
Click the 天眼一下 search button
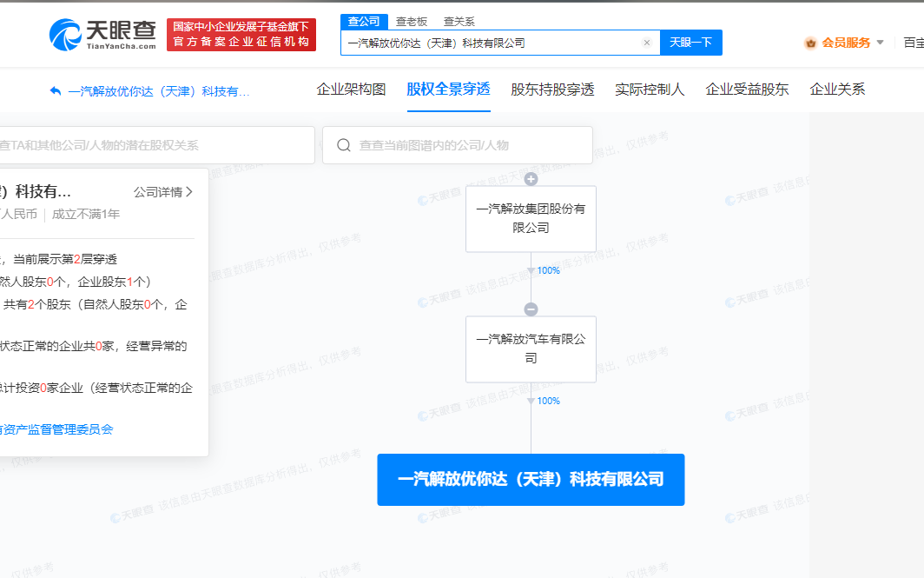click(x=690, y=43)
